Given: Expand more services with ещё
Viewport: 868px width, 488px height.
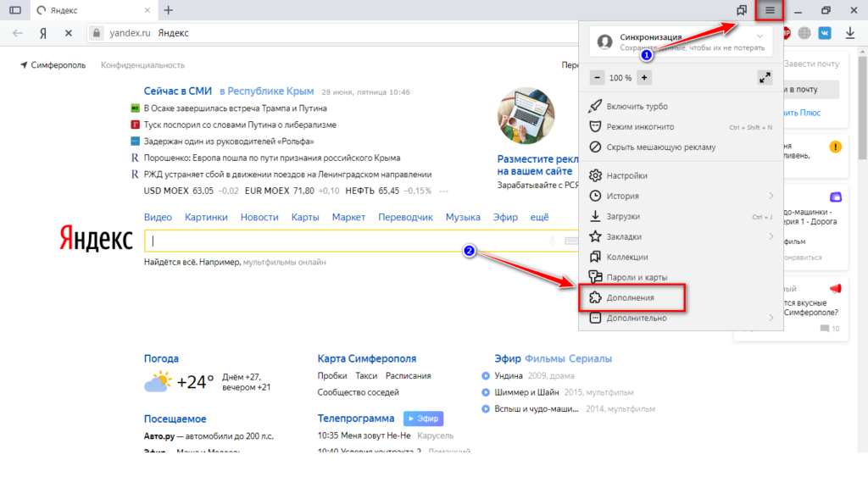Looking at the screenshot, I should (x=540, y=218).
